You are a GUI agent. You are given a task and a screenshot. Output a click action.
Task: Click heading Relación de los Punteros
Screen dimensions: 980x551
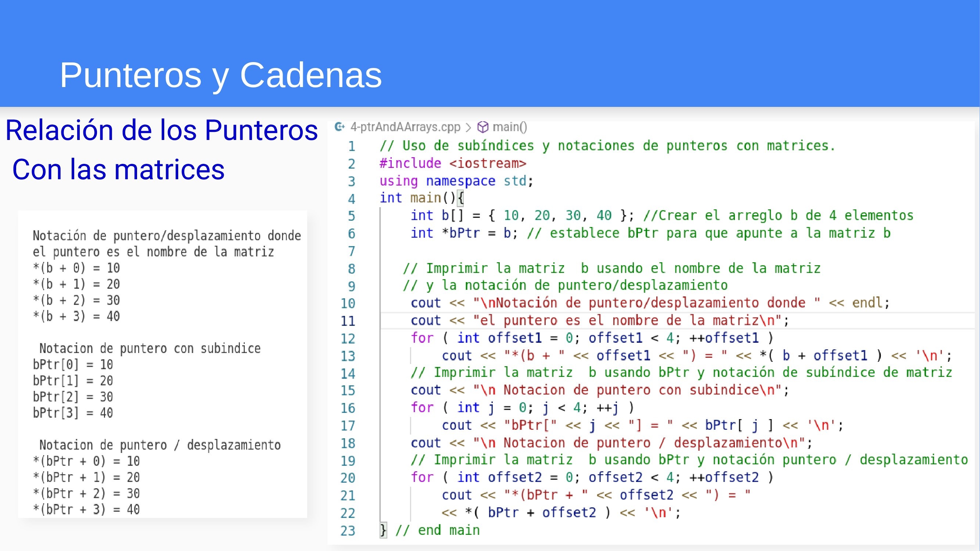point(162,130)
